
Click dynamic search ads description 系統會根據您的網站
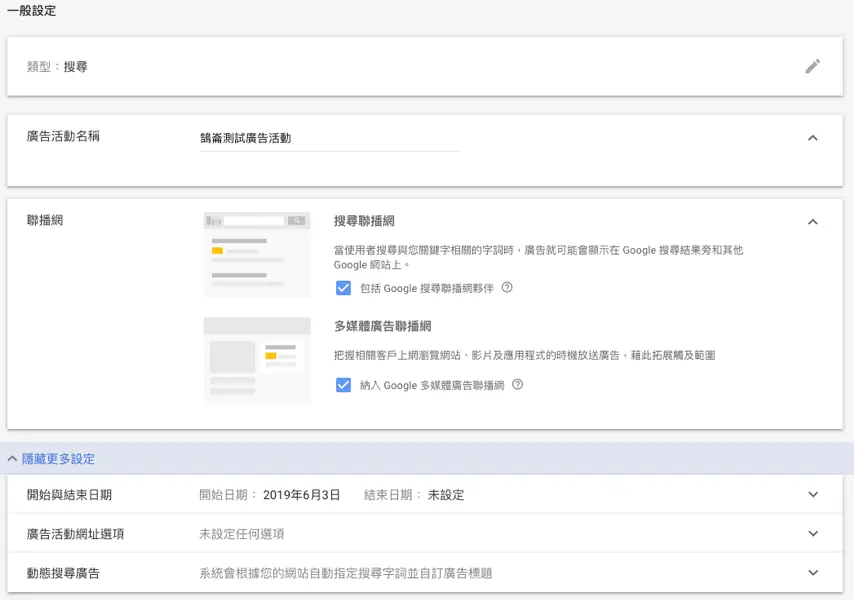tap(345, 573)
